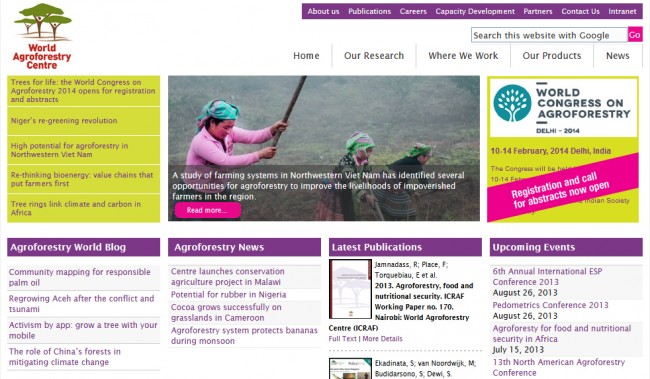Open 6th Annual International ESP Conference event
The width and height of the screenshot is (650, 379).
[x=547, y=277]
